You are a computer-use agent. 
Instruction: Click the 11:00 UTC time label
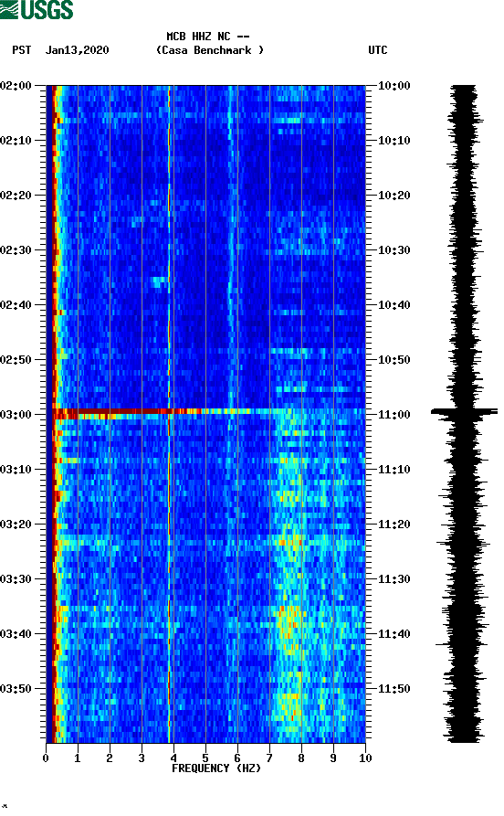tap(394, 415)
